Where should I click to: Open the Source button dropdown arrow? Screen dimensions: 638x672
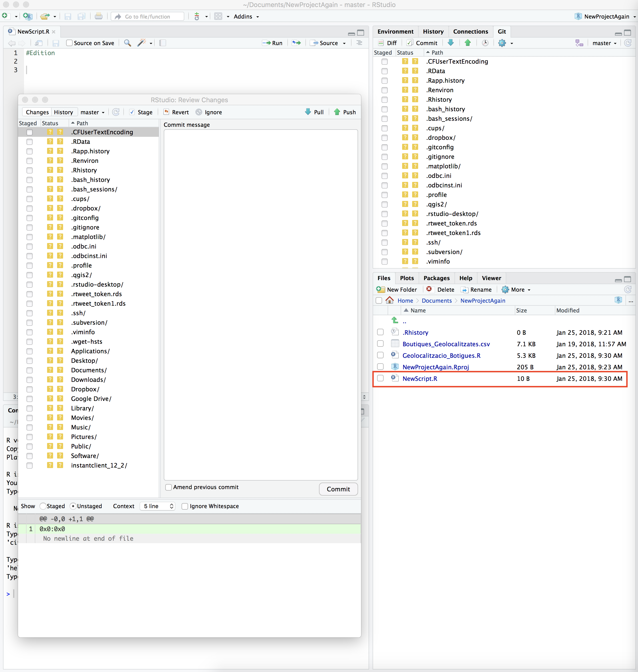tap(344, 43)
